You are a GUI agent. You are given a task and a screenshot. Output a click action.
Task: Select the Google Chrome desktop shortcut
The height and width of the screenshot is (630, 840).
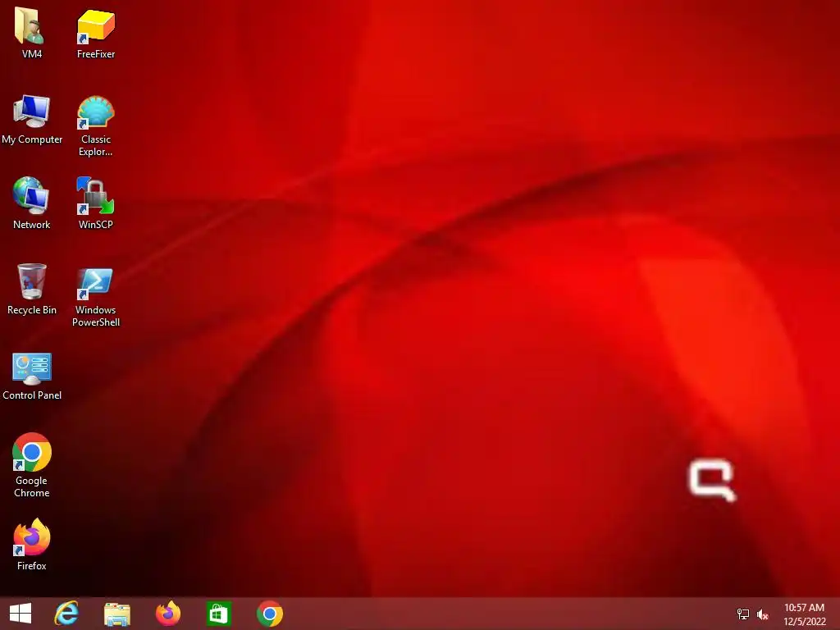[32, 452]
